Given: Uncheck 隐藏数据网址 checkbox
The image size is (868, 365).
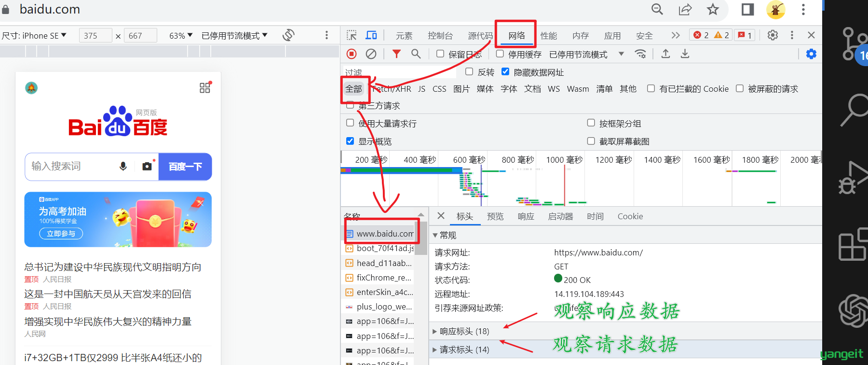Looking at the screenshot, I should (x=505, y=71).
